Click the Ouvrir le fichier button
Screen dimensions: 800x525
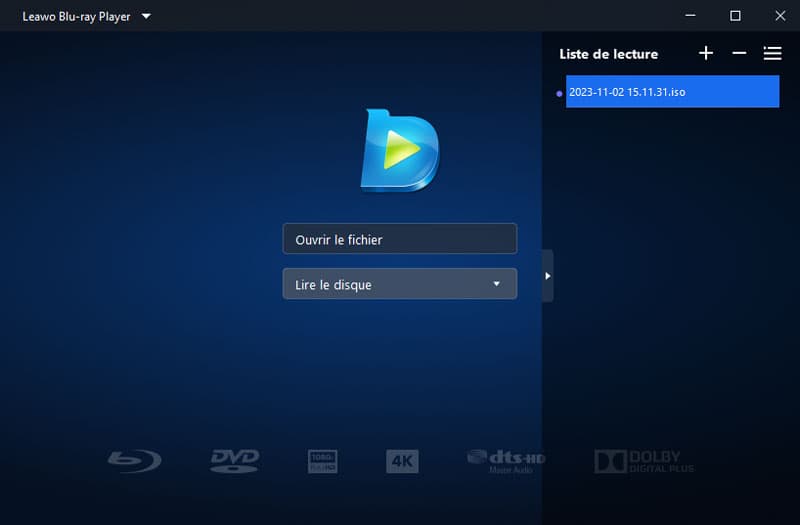(399, 239)
